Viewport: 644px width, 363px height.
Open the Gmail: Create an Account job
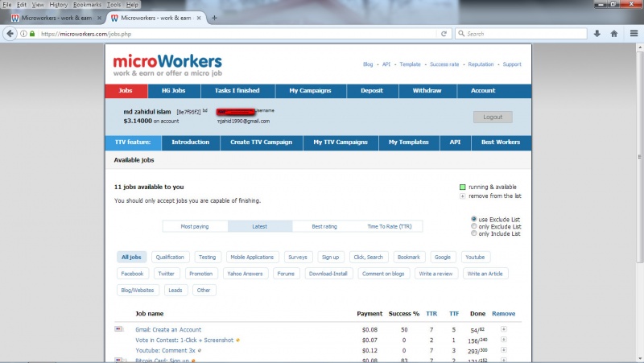tap(168, 330)
